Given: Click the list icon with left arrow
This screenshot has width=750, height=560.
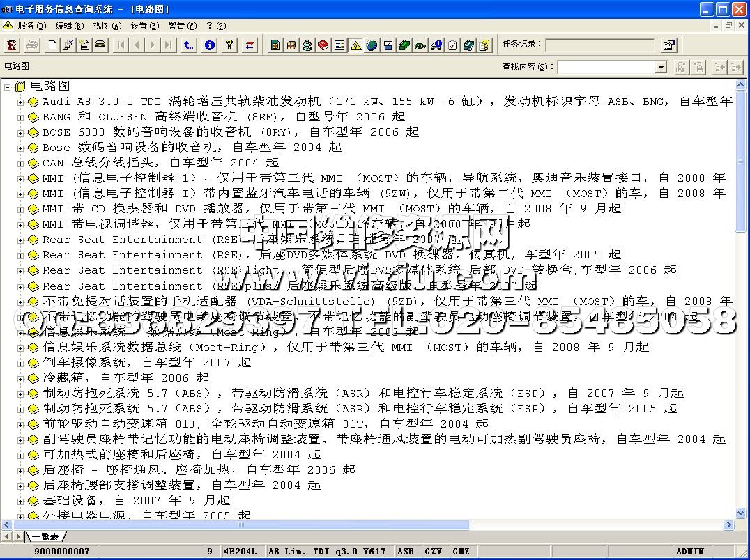Looking at the screenshot, I should [720, 67].
